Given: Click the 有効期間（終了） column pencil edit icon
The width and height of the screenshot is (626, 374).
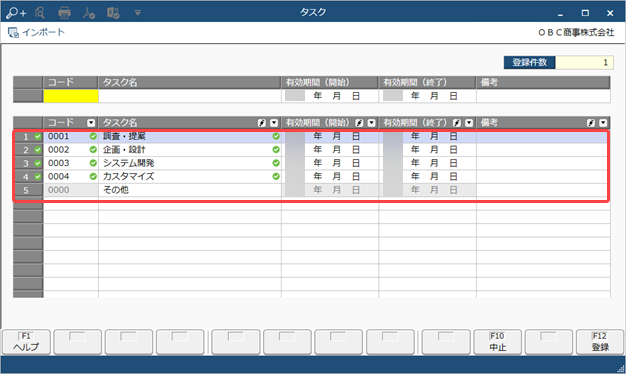Looking at the screenshot, I should click(457, 123).
